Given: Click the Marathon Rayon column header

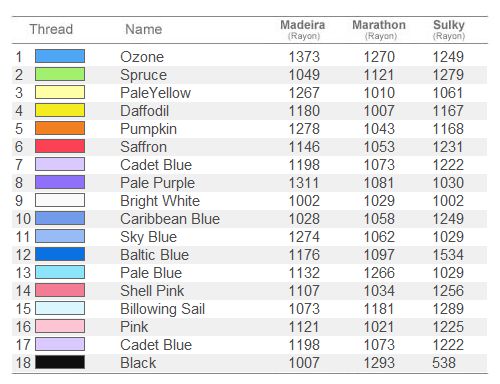Looking at the screenshot, I should click(x=379, y=29).
